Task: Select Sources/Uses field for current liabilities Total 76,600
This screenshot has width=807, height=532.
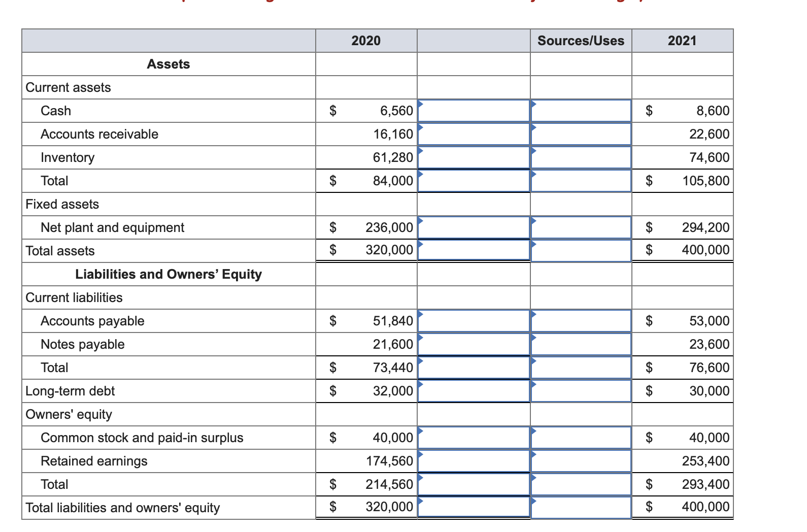Action: tap(581, 368)
